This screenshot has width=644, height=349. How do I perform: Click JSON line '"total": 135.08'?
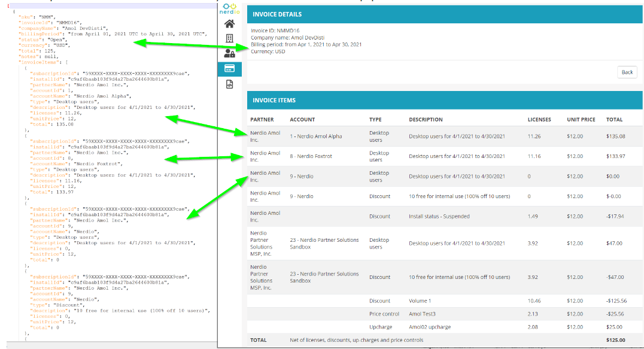point(51,125)
